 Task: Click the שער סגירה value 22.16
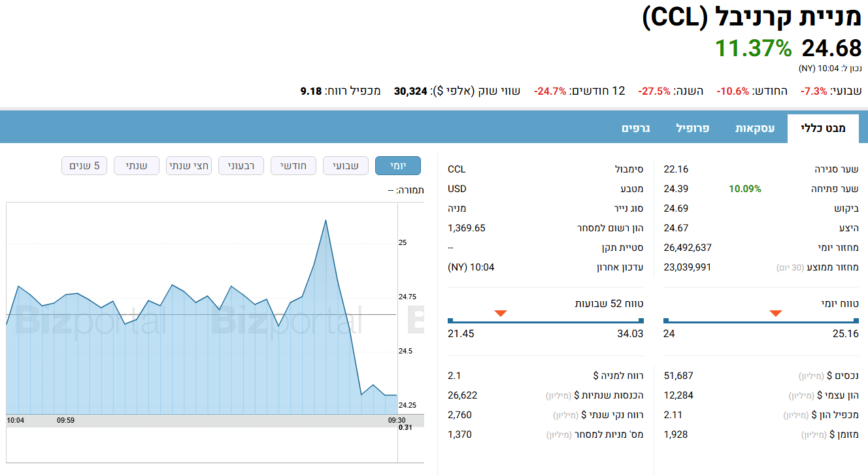tap(676, 169)
